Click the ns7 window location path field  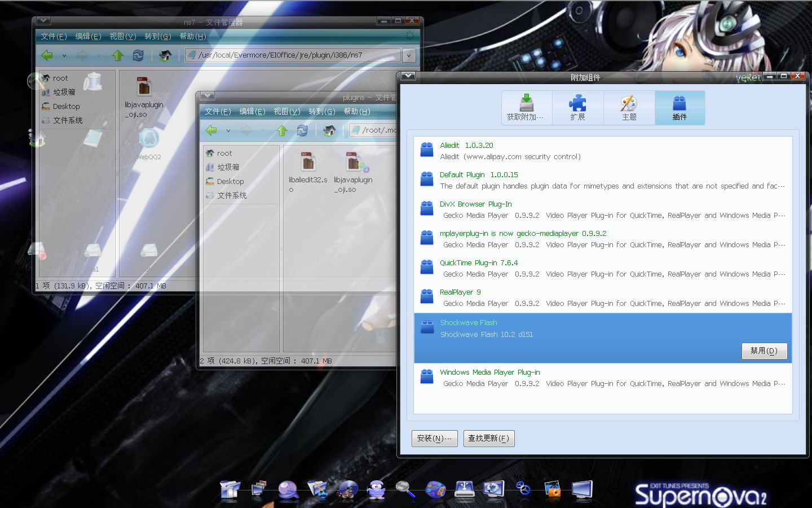point(293,55)
